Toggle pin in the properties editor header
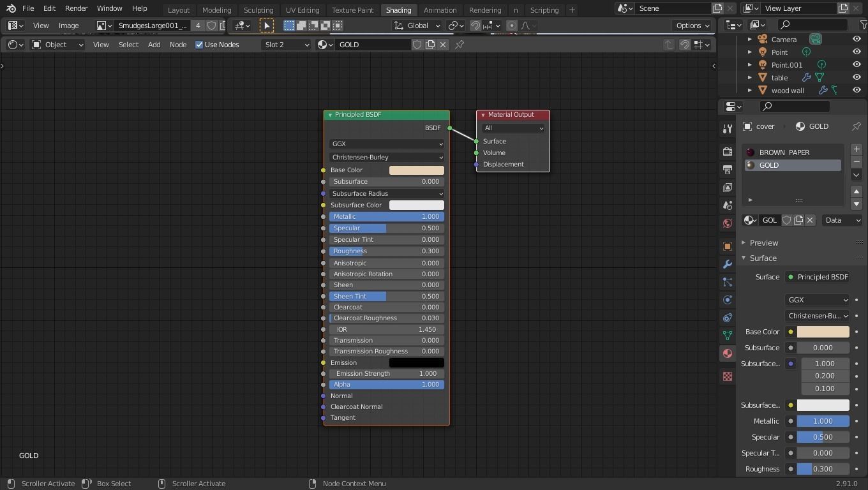This screenshot has width=868, height=490. point(857,126)
